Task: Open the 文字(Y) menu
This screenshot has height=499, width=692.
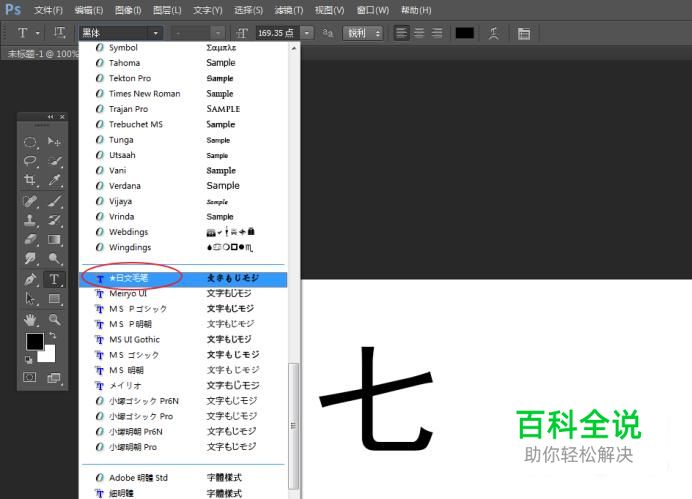Action: point(208,10)
